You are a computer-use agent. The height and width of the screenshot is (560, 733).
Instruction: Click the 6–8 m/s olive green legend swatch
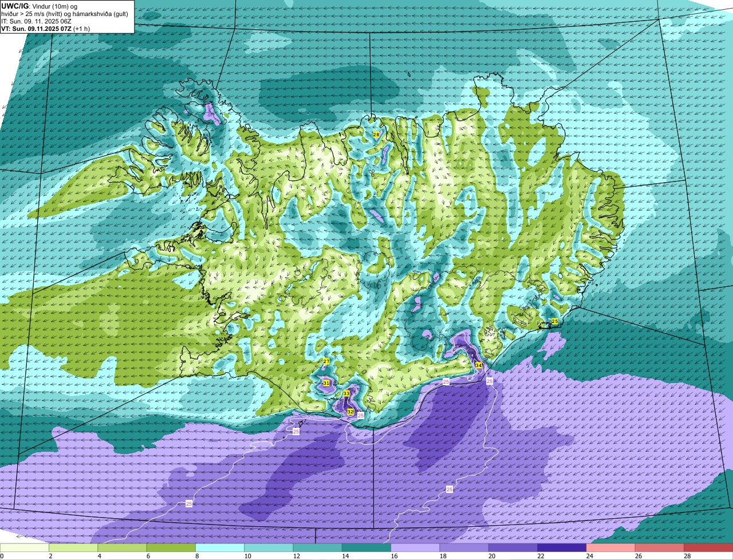point(171,548)
